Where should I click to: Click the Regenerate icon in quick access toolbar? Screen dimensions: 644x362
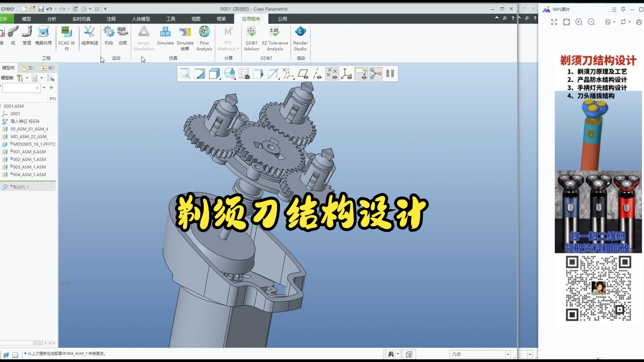75,9
